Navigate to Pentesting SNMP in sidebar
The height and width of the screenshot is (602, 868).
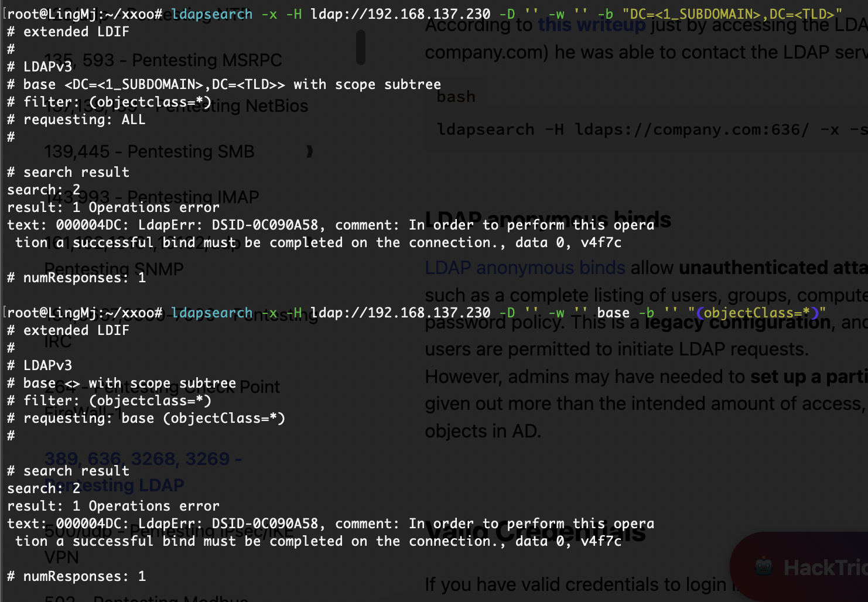pyautogui.click(x=114, y=269)
